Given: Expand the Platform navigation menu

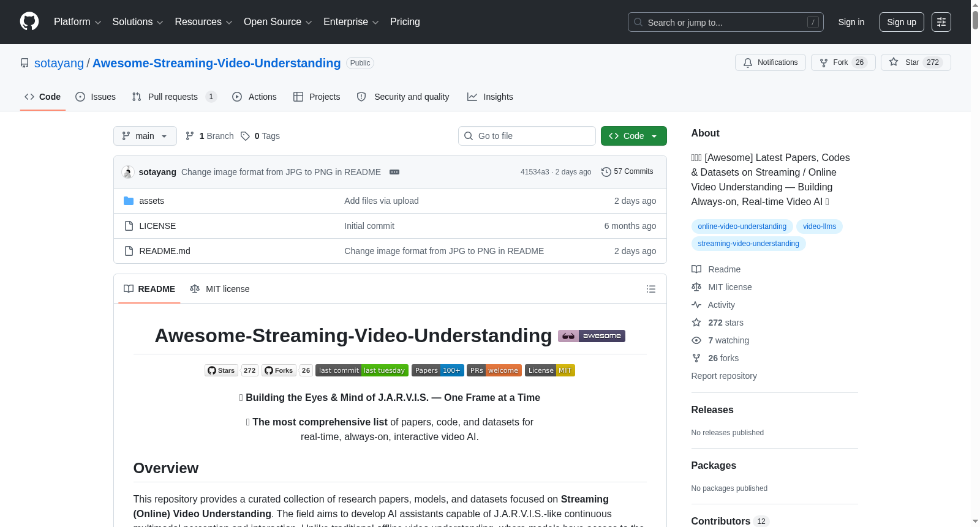Looking at the screenshot, I should [77, 22].
